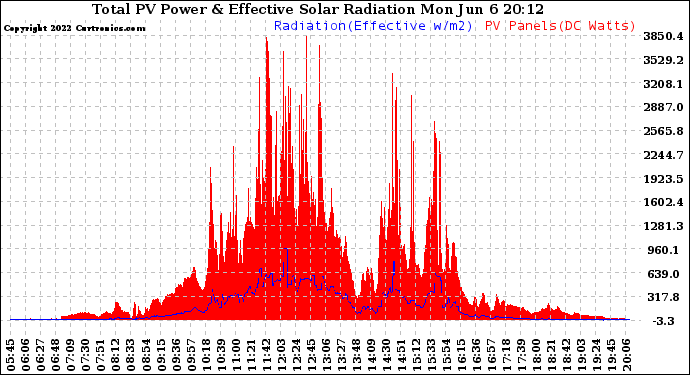Click the x-axis time label 06:27
Screen dimensions: 690x375
pyautogui.click(x=40, y=355)
